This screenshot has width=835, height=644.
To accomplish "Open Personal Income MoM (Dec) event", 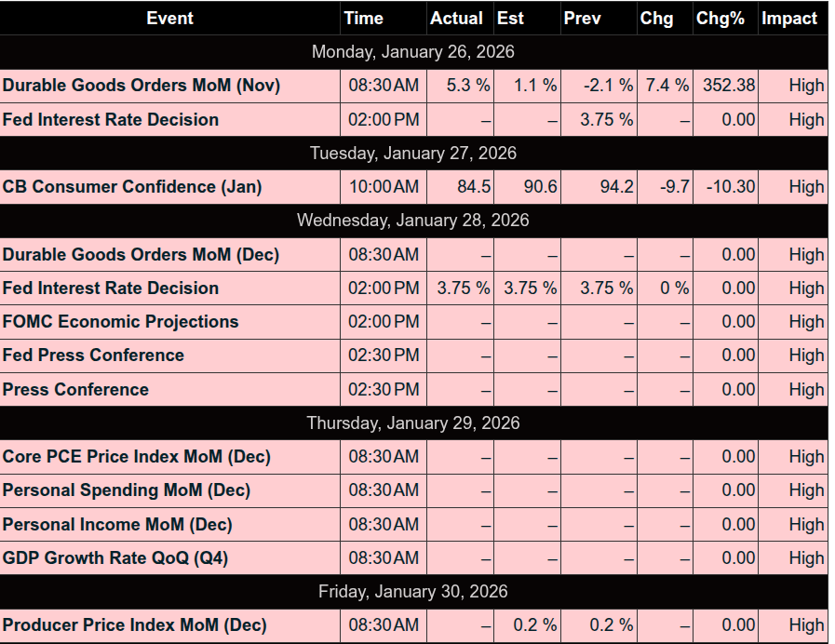I will point(117,525).
